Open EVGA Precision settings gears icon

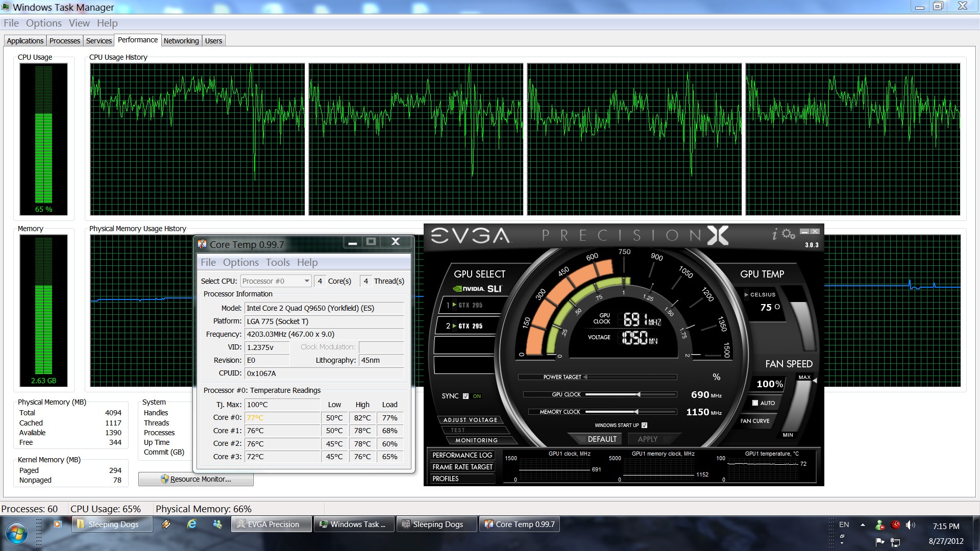coord(789,234)
